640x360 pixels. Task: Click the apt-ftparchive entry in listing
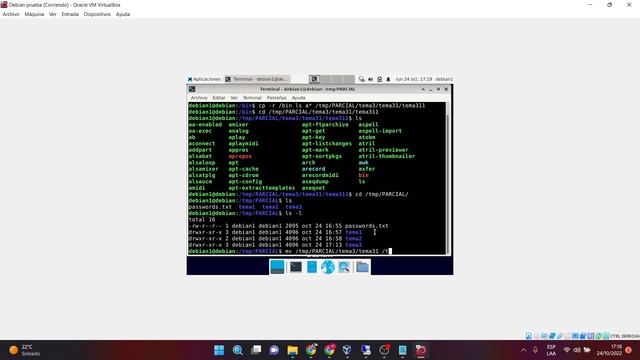click(325, 124)
